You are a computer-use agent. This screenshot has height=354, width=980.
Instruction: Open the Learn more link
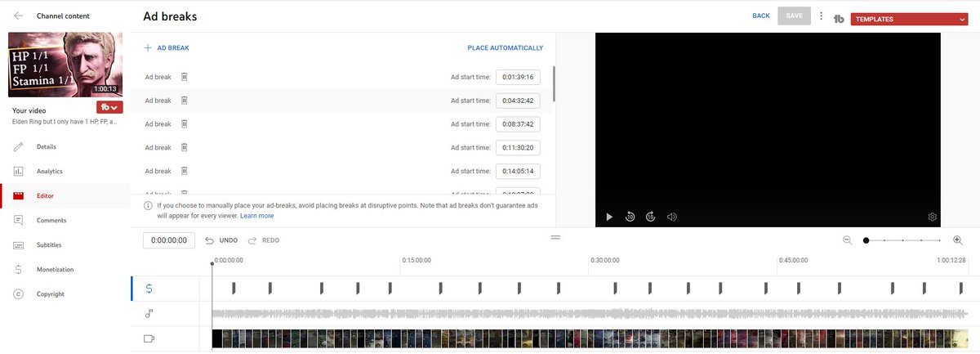tap(256, 216)
